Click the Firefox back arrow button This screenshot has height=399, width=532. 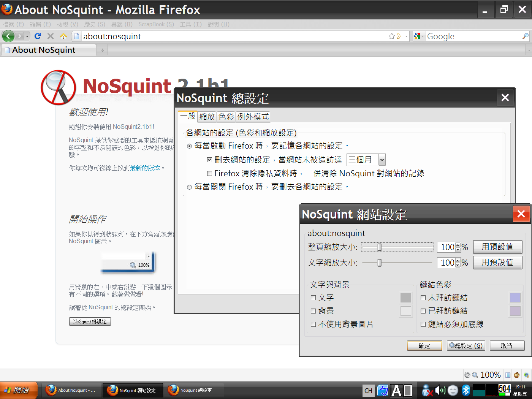(8, 36)
